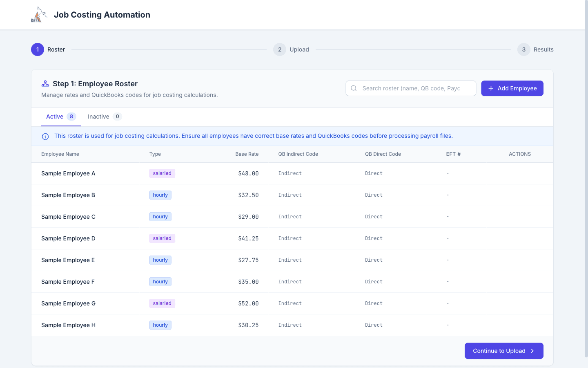Click the $52.00 base rate
This screenshot has height=368, width=588.
click(248, 303)
